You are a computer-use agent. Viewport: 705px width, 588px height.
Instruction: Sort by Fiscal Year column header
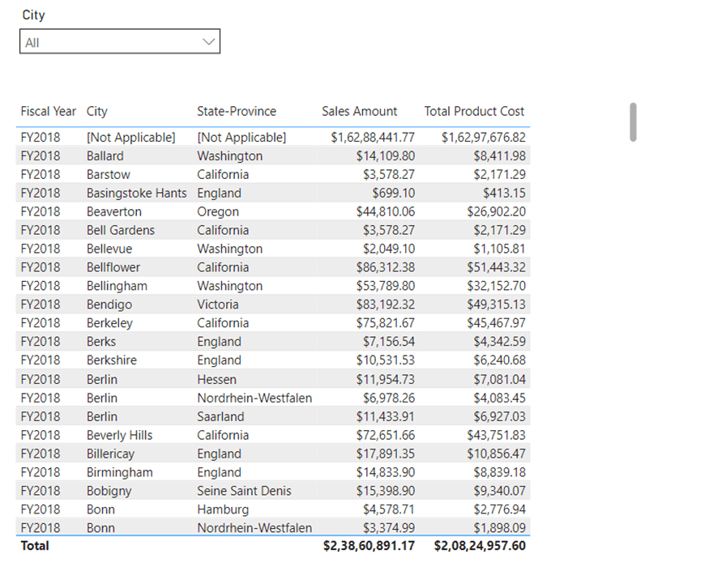pyautogui.click(x=48, y=112)
